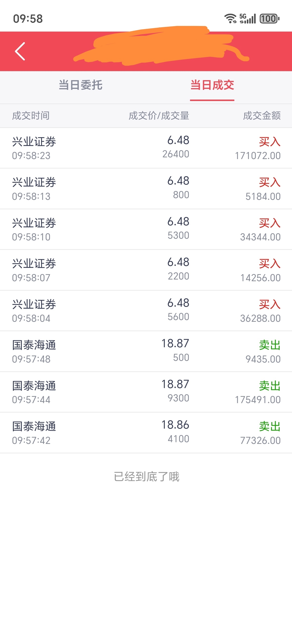Tap the 171072.00 buy amount
Viewport: 292px width, 644px height.
[x=258, y=156]
